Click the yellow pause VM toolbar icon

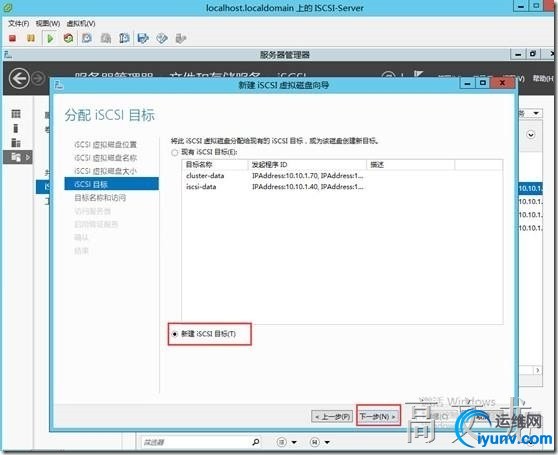pyautogui.click(x=31, y=38)
